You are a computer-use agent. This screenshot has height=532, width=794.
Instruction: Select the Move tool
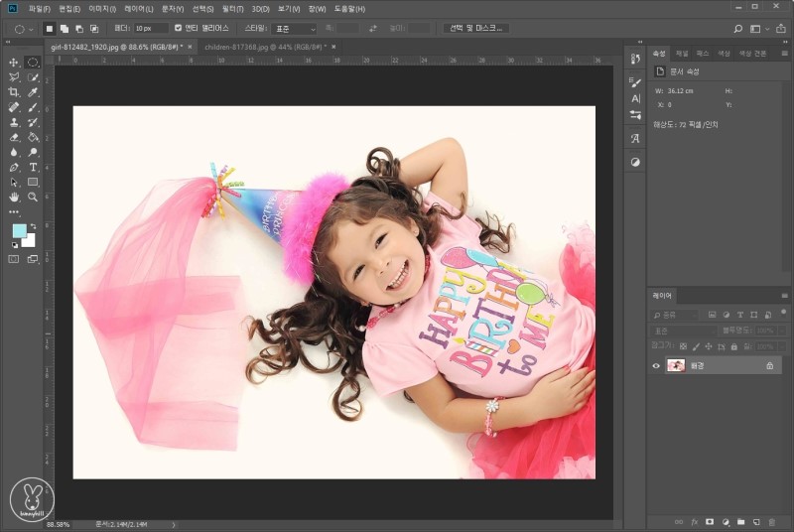(14, 62)
